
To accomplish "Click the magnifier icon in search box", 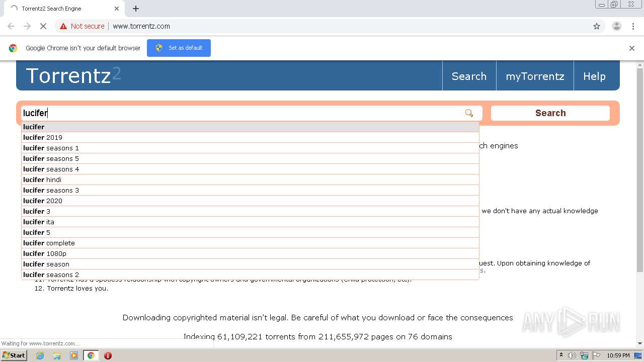I will 469,113.
